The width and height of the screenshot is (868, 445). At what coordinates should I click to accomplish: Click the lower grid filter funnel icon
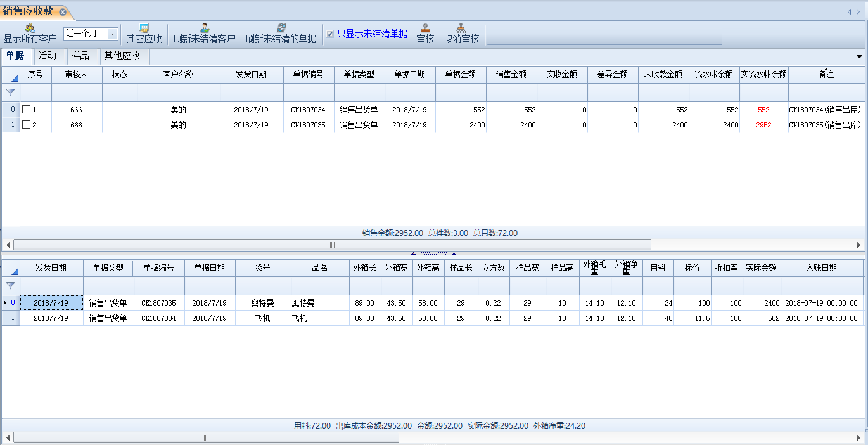pos(10,286)
